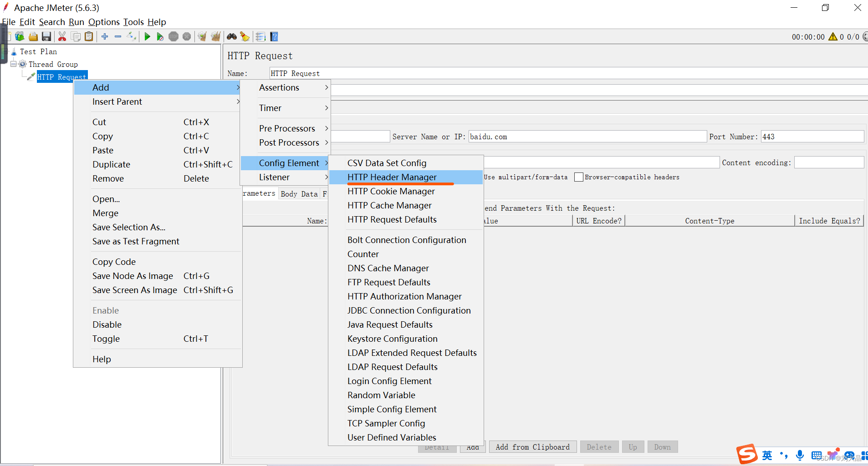Select HTTP Cookie Manager
This screenshot has width=868, height=466.
point(406,191)
